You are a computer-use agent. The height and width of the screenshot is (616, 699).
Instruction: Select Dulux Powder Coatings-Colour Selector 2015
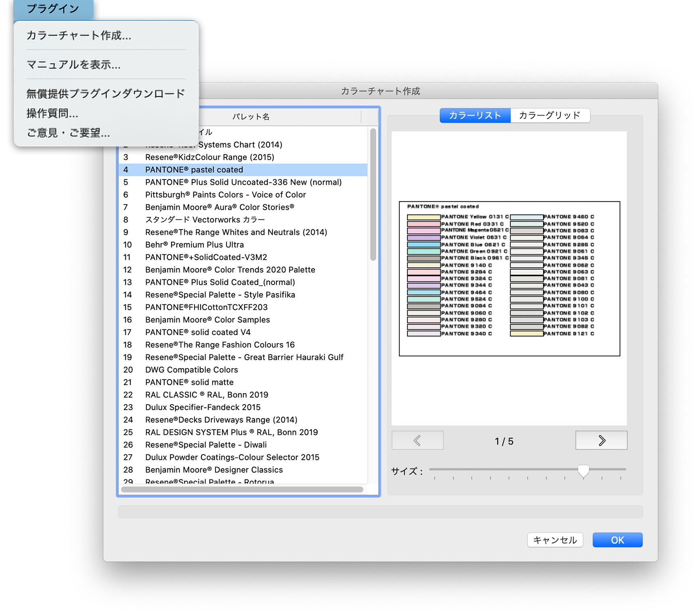243,458
